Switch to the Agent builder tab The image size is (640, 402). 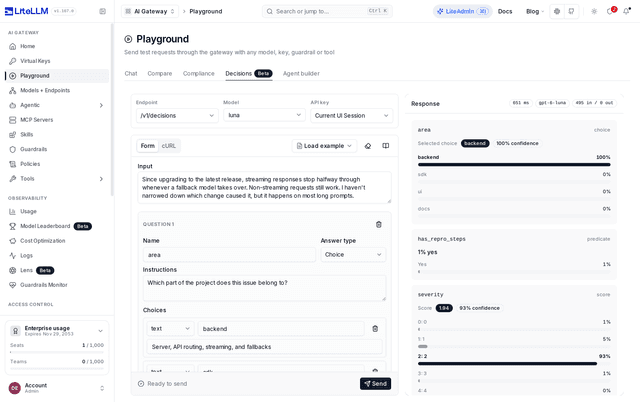301,73
